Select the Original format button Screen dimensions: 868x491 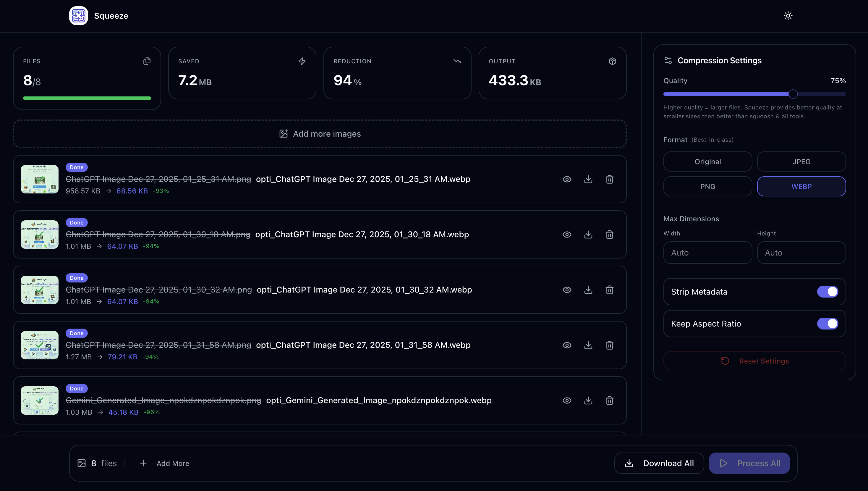point(707,161)
